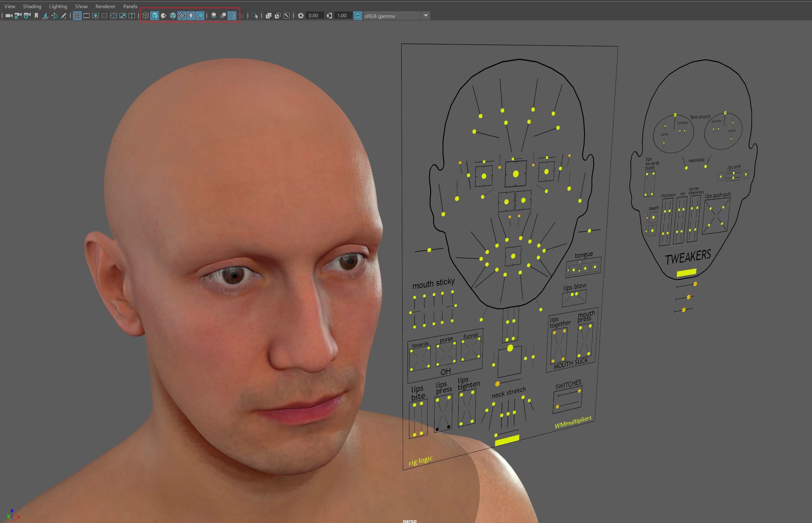
Task: Toggle the Lock Camera icon
Action: coord(18,16)
